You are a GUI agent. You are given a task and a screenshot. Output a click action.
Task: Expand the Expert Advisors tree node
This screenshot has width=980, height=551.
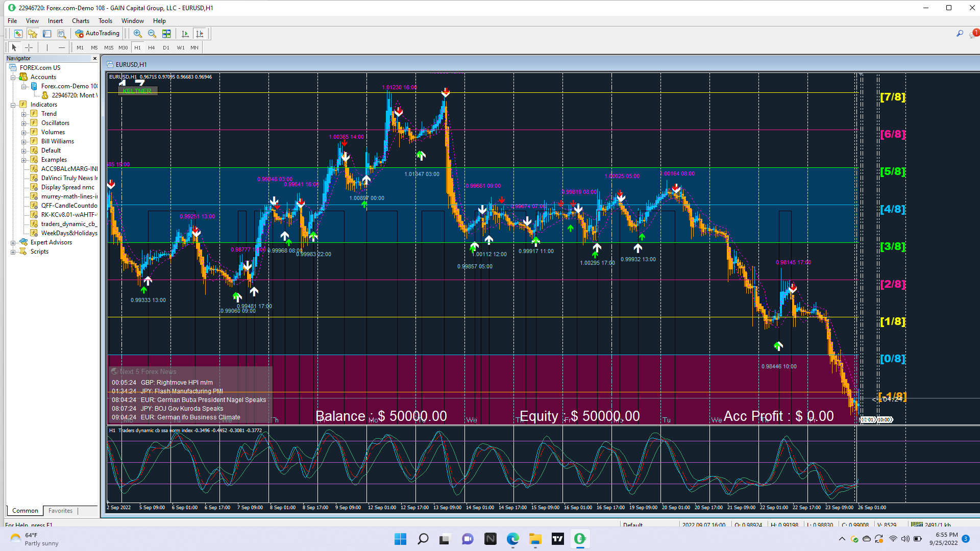pos(13,243)
